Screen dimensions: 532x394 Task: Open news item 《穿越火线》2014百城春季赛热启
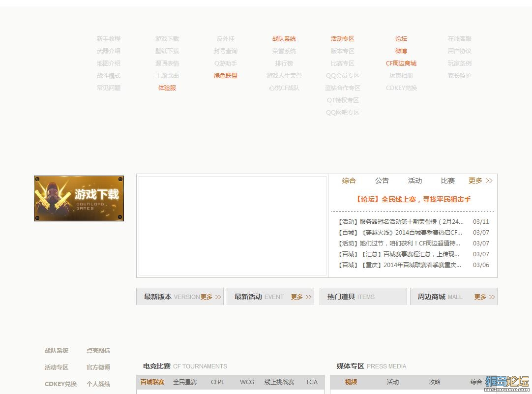(400, 233)
